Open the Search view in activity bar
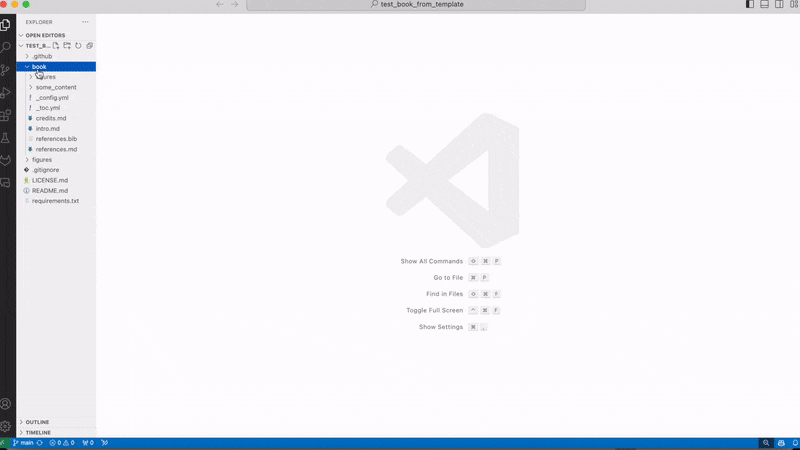800x450 pixels. pyautogui.click(x=6, y=47)
